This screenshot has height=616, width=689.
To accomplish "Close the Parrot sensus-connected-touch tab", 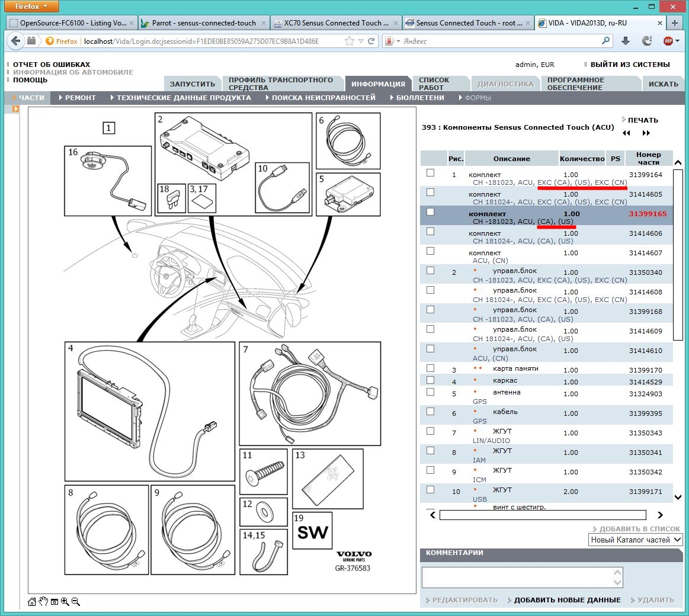I will [263, 23].
